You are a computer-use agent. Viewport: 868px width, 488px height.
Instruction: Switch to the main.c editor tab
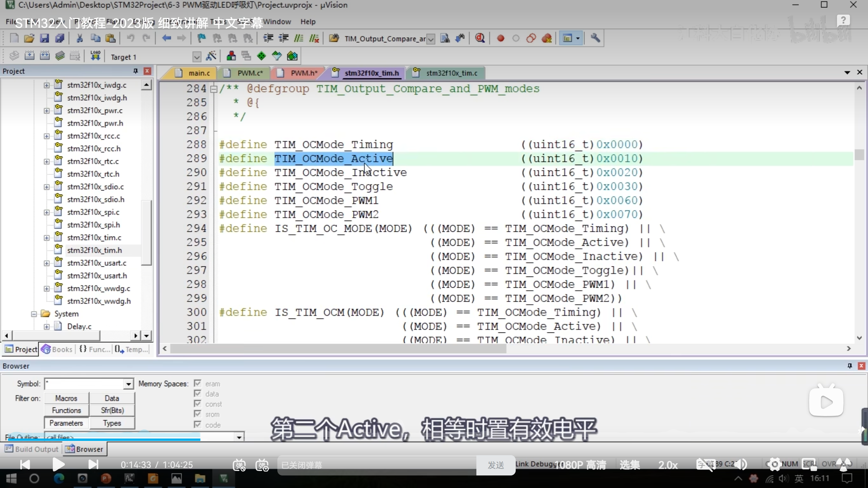tap(199, 73)
